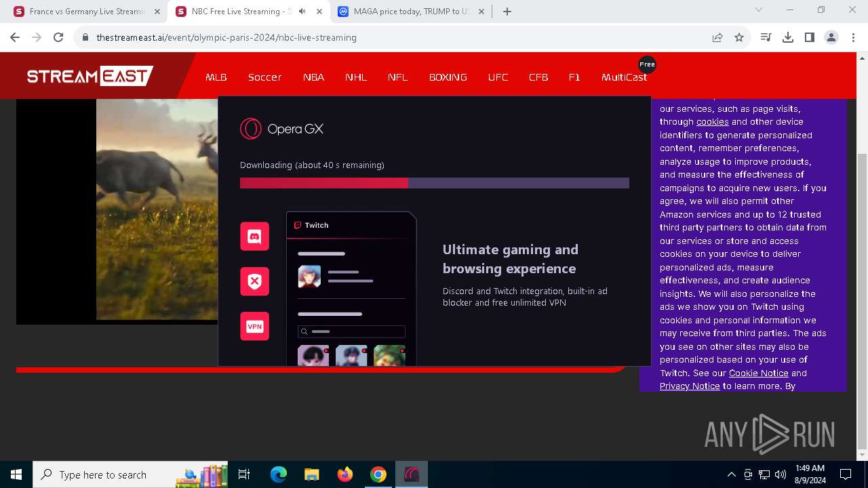
Task: Click the StreamEast logo
Action: pyautogui.click(x=90, y=76)
